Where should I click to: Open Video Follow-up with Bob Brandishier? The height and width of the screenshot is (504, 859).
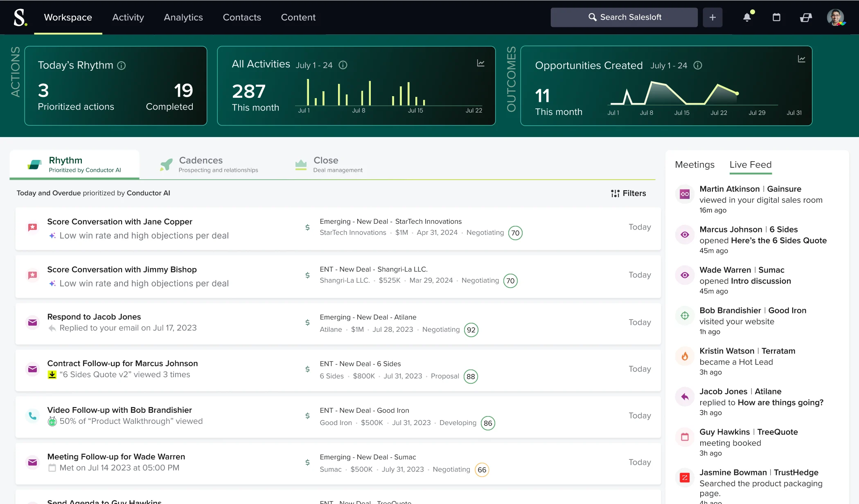tap(119, 410)
